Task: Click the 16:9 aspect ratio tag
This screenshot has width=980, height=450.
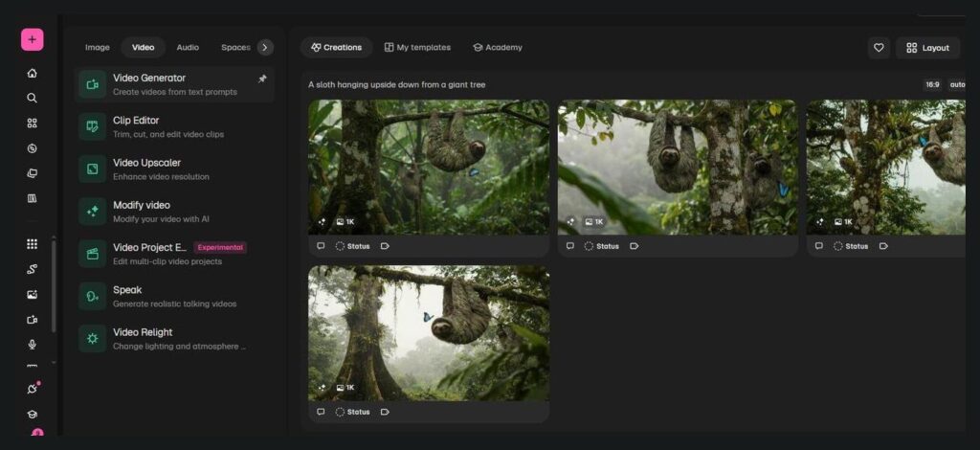Action: click(x=932, y=84)
